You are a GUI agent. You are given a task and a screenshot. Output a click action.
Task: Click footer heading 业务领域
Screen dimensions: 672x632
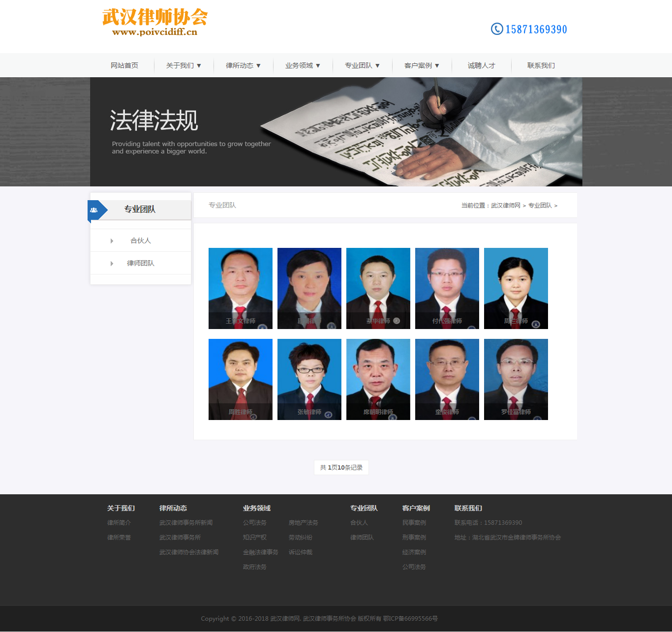tap(257, 509)
